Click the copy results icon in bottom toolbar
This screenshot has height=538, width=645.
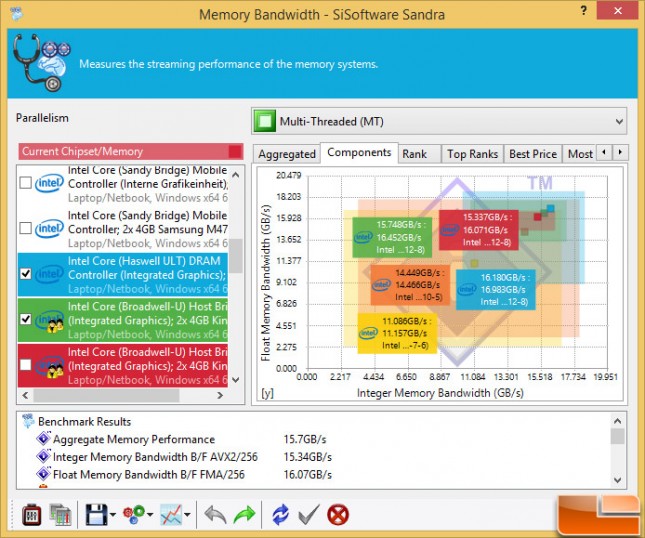click(x=60, y=515)
